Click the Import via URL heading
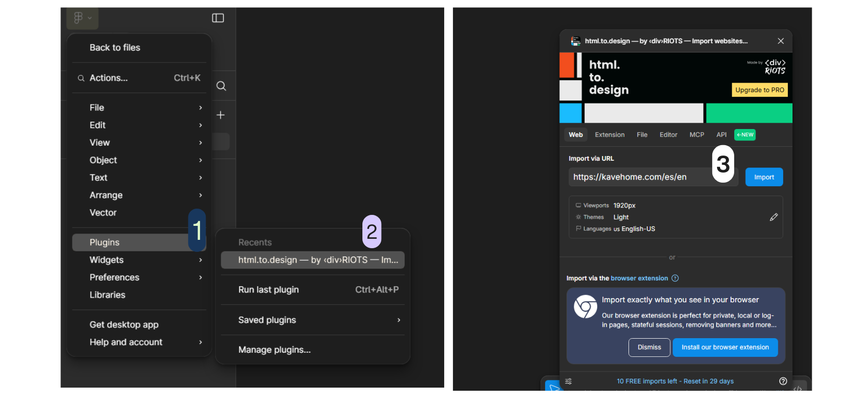The width and height of the screenshot is (868, 398). [591, 159]
